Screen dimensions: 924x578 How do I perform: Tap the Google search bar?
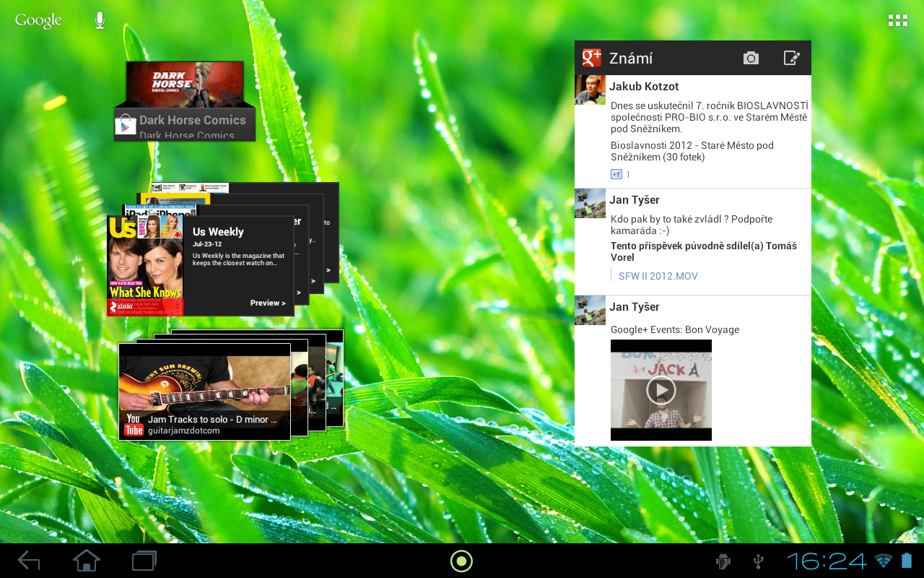point(38,20)
